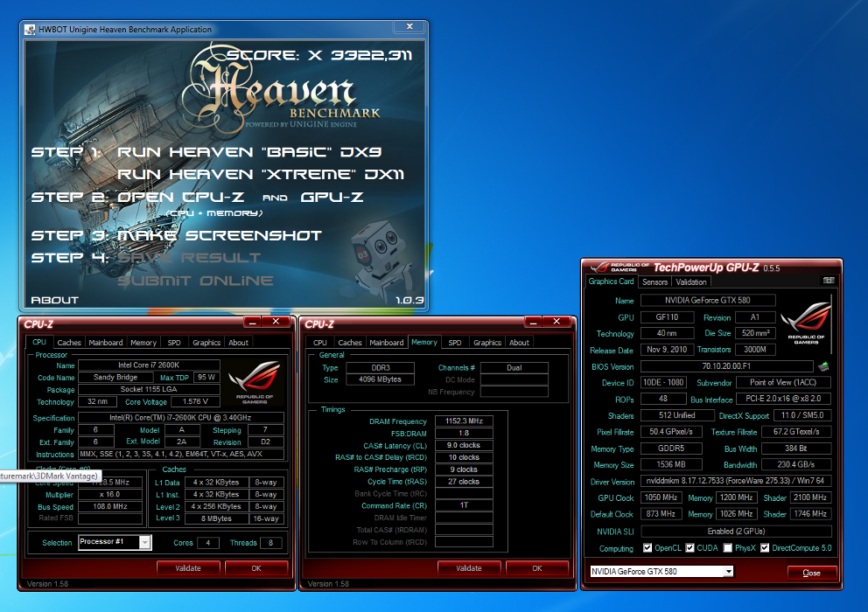Click OK in the left CPU-Z window
Image resolution: width=868 pixels, height=612 pixels.
(x=256, y=568)
